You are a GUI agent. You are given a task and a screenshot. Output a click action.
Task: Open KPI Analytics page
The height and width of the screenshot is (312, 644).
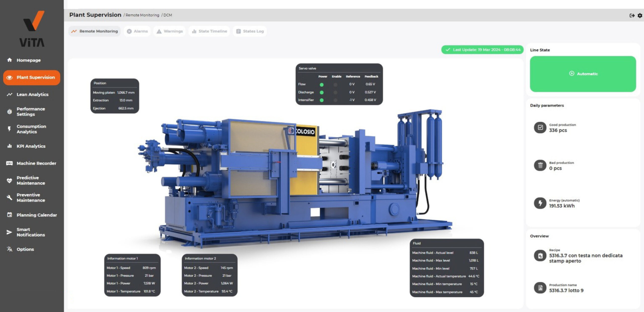31,146
